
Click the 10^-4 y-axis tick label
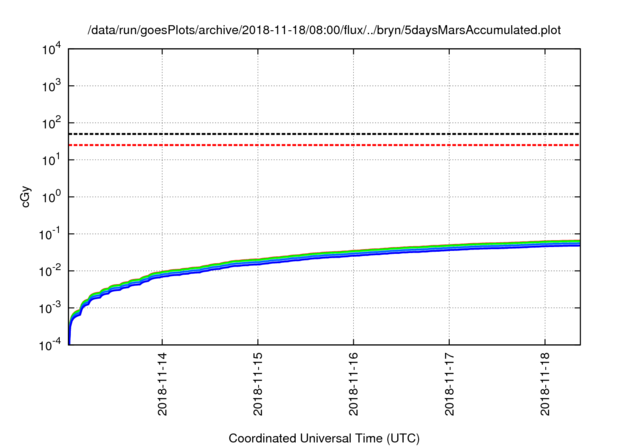coord(50,345)
